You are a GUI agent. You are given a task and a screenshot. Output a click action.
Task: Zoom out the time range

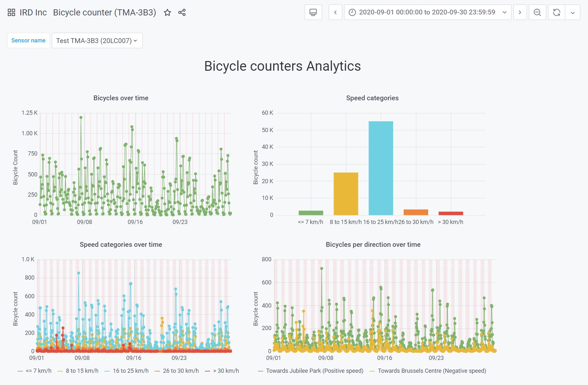click(537, 12)
